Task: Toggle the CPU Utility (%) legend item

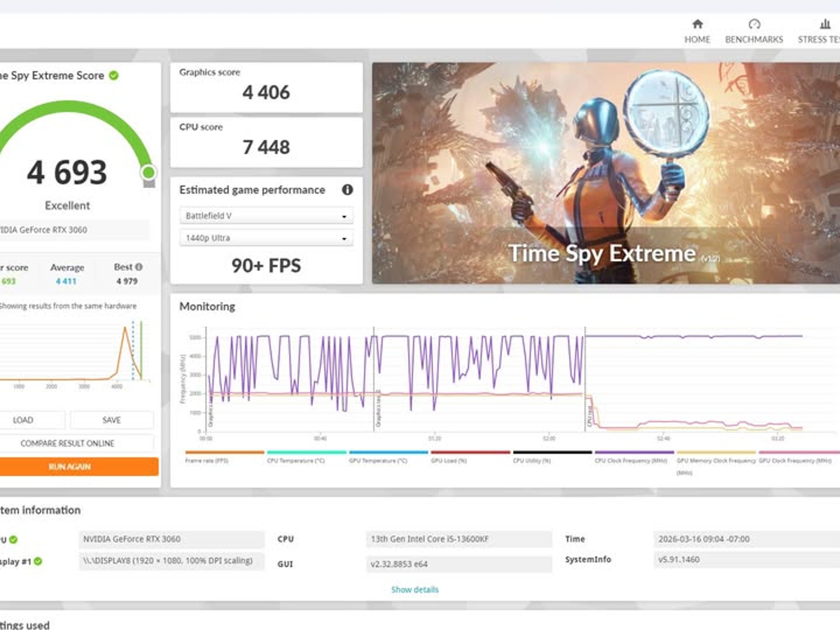Action: 552,457
